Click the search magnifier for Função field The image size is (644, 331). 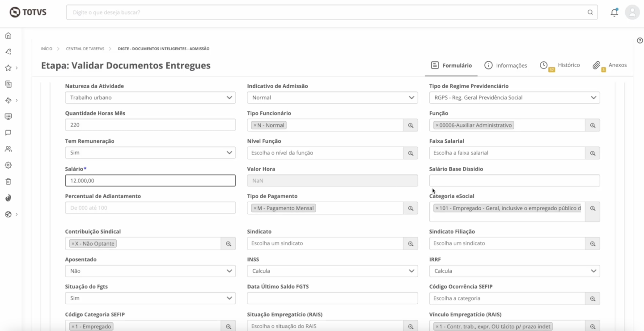tap(593, 126)
